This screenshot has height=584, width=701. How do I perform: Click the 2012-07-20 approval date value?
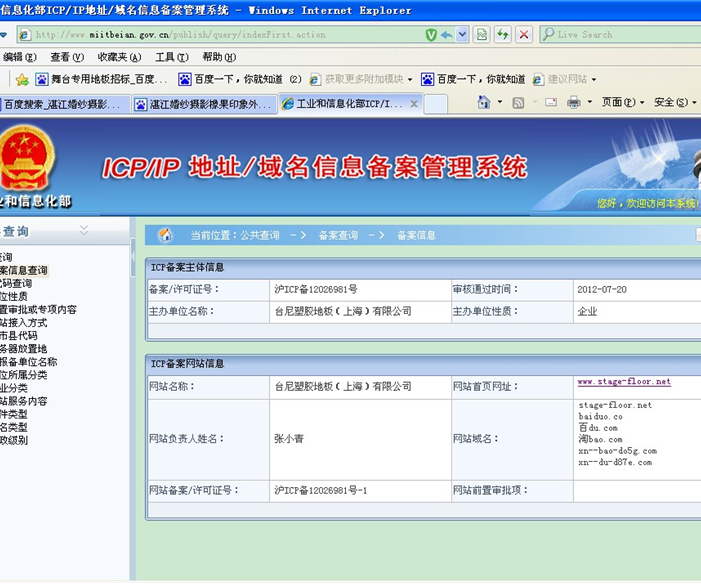[602, 290]
